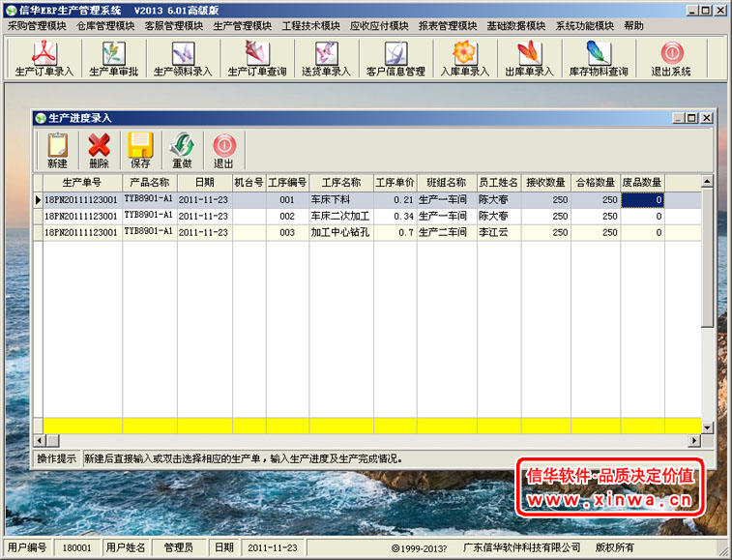Click the 合格数量 column header
732x560 pixels.
(596, 183)
